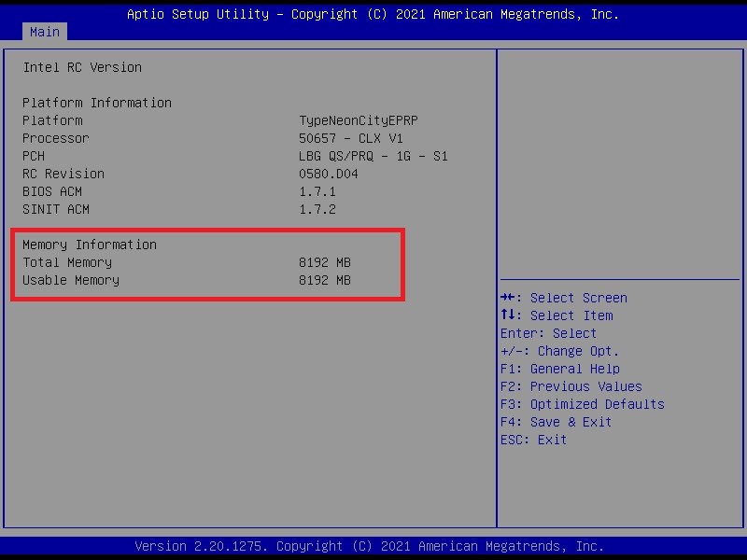747x560 pixels.
Task: Select the BIOS ACM row label
Action: [52, 191]
